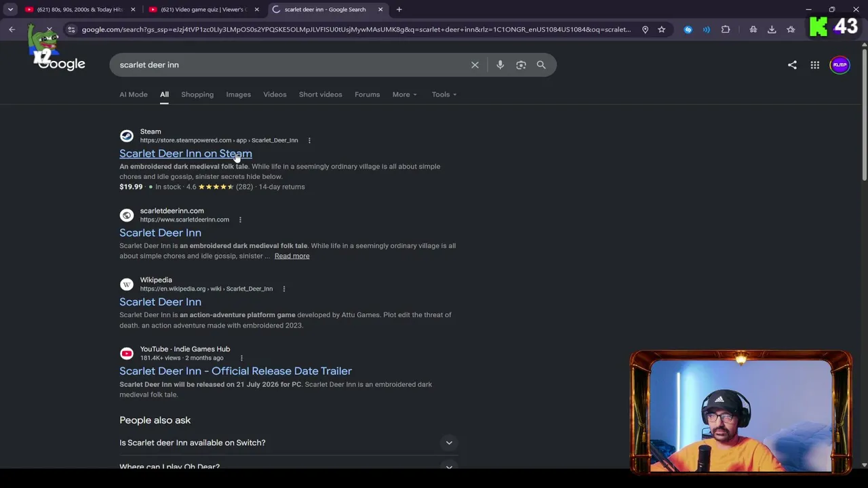Image resolution: width=868 pixels, height=488 pixels.
Task: Open the Tools dropdown
Action: coord(444,94)
